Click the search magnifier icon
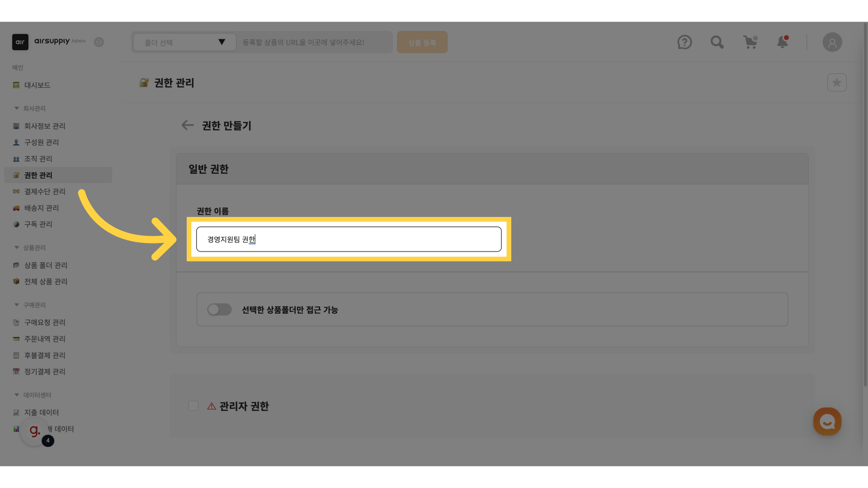 click(x=717, y=42)
